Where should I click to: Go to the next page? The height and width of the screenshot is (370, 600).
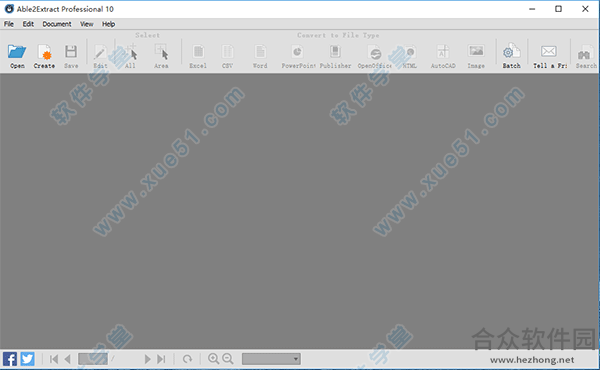[x=147, y=359]
